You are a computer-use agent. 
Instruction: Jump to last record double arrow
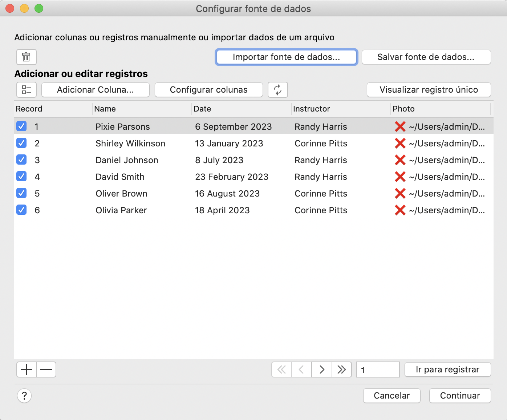coord(341,370)
